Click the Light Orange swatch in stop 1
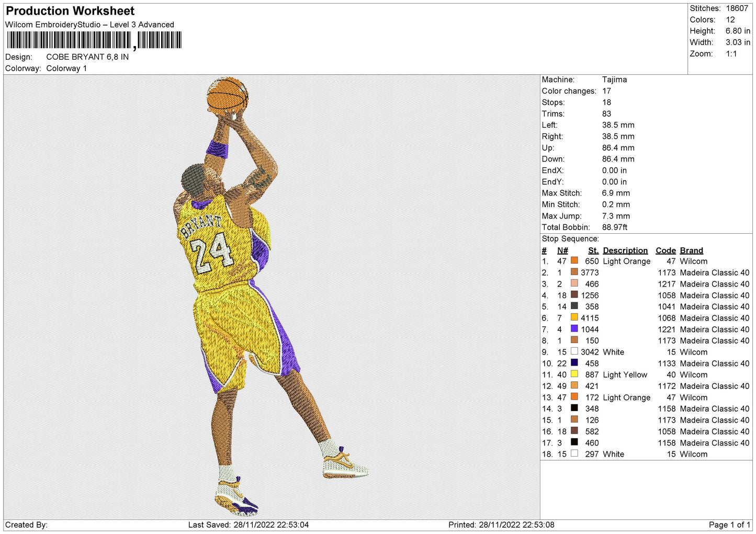 click(x=574, y=260)
